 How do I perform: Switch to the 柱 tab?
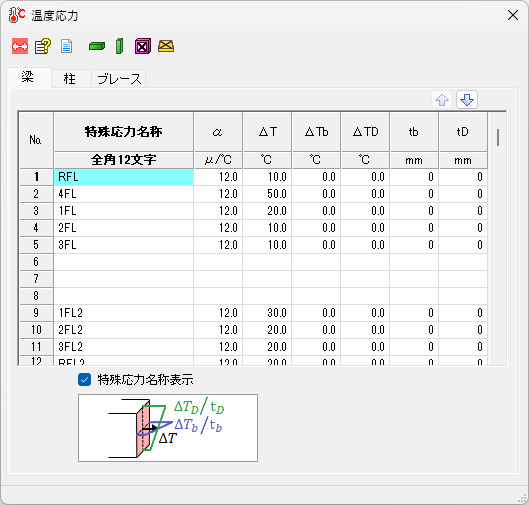pos(70,79)
